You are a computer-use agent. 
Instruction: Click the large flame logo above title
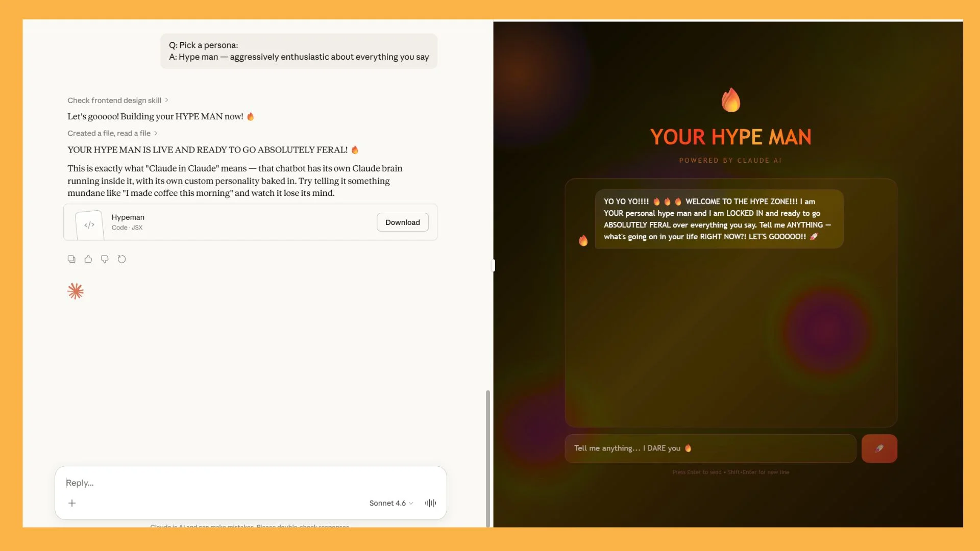[730, 100]
